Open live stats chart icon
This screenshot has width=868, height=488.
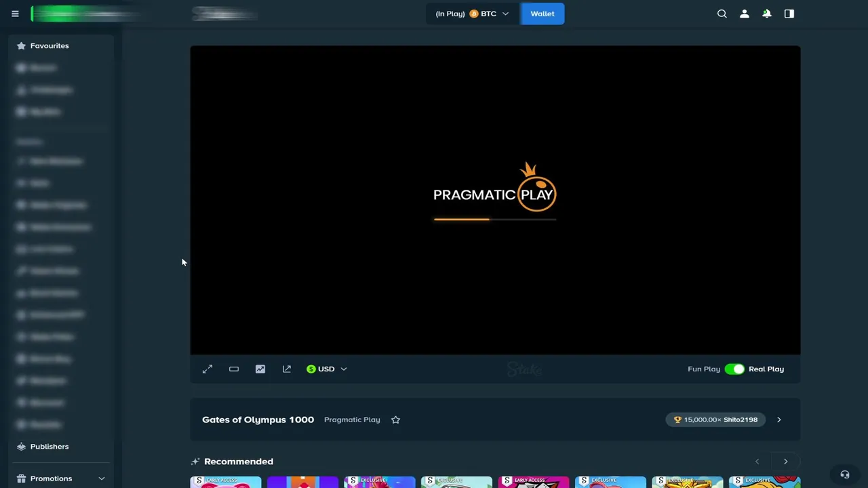[260, 369]
